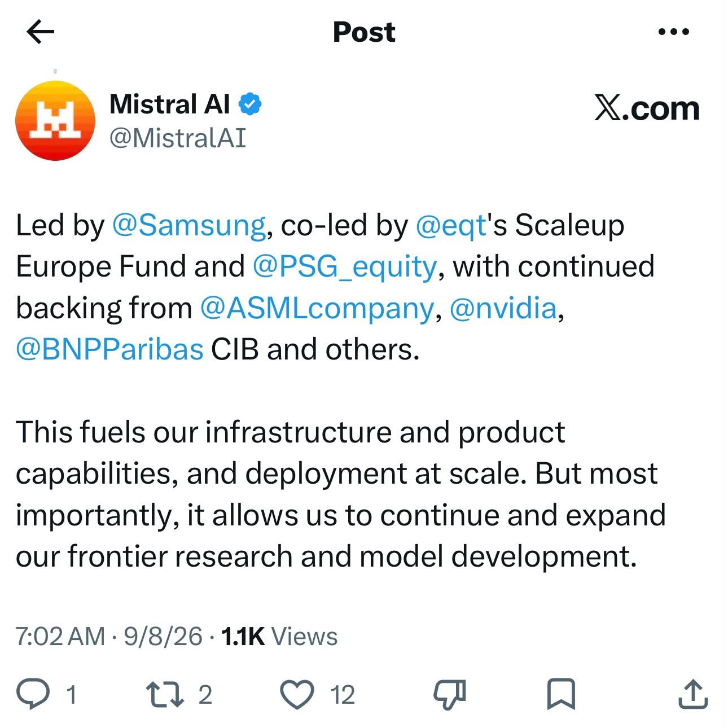Repost using the retweet arrows icon
728x728 pixels.
pos(165,694)
